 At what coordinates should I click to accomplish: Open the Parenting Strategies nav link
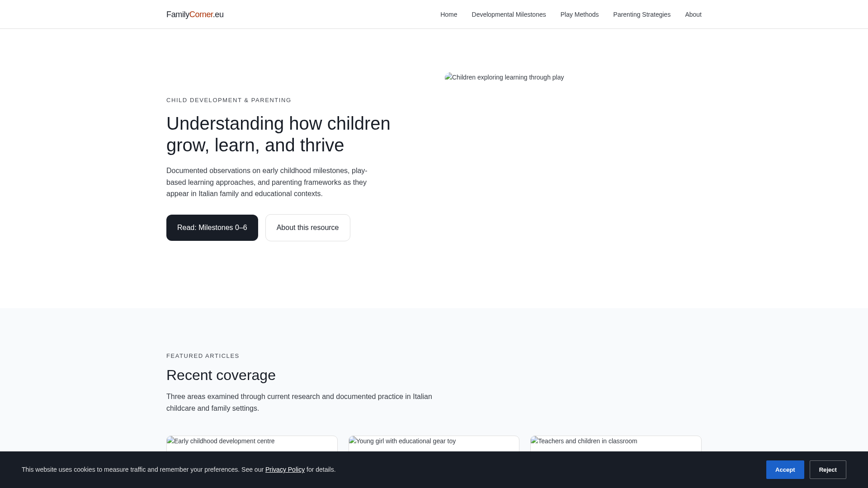642,14
